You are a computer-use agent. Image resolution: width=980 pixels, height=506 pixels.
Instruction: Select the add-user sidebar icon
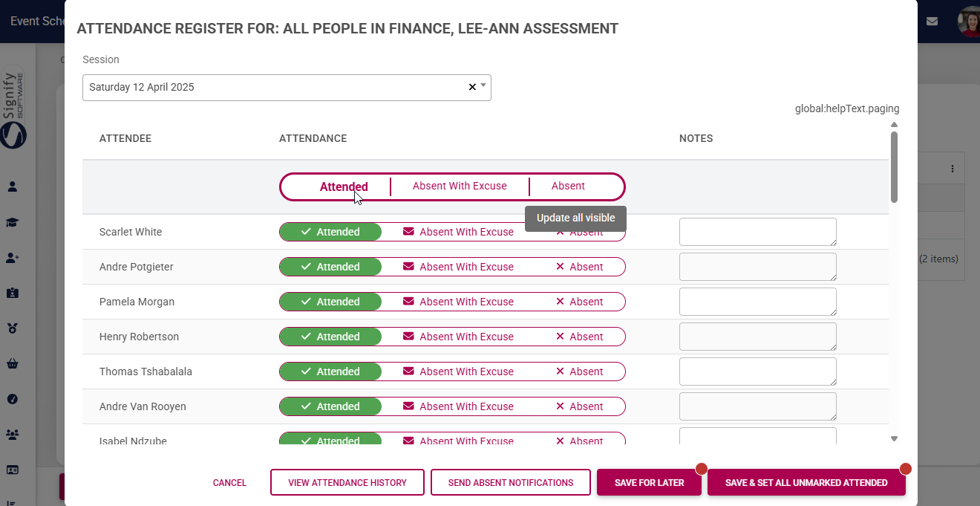[x=13, y=258]
